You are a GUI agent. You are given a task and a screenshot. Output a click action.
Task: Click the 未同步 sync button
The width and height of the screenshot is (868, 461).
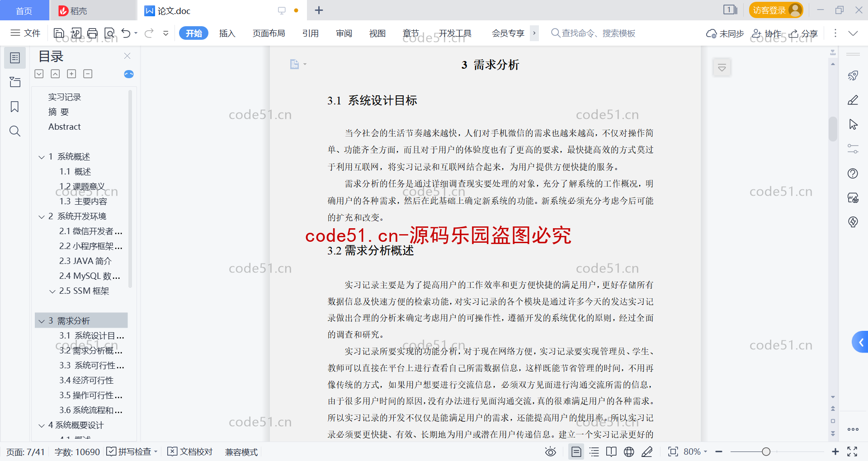[x=725, y=33]
